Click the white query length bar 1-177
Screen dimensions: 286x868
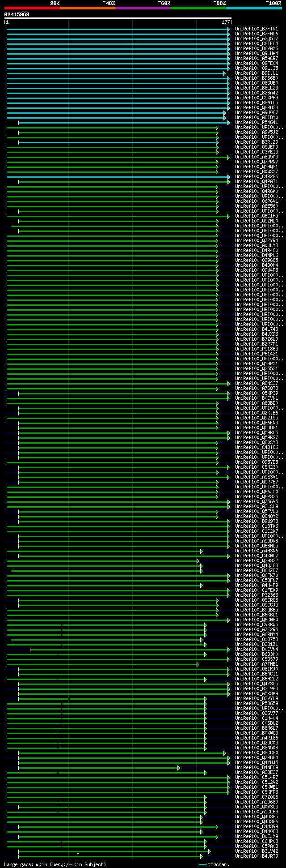(118, 19)
